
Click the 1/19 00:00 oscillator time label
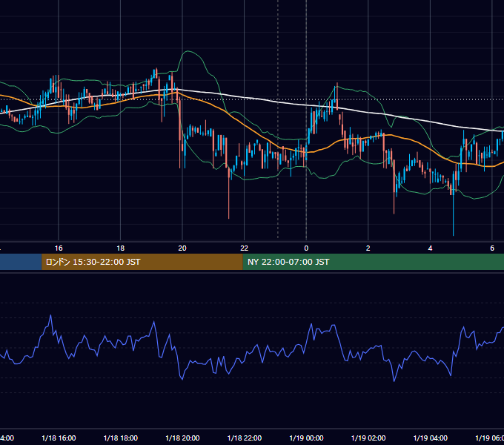pos(306,438)
